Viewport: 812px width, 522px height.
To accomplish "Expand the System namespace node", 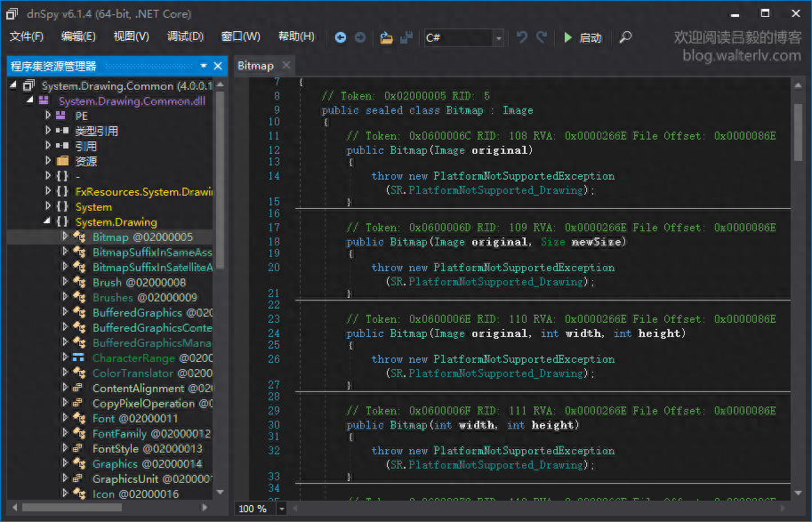I will (48, 206).
